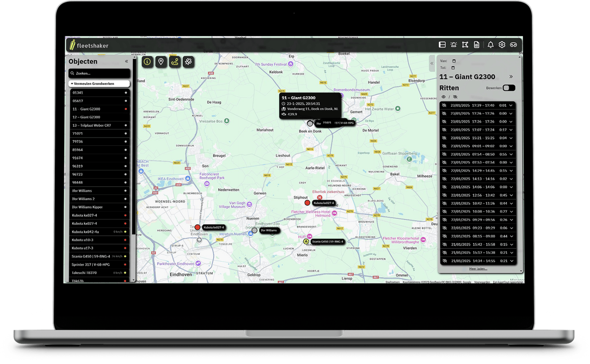Open notifications bell
Viewport: 590px width, 364px height.
pos(490,45)
